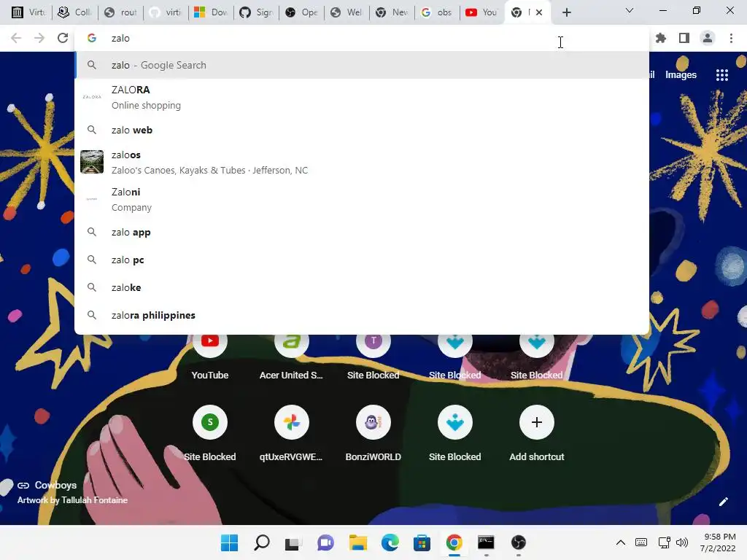This screenshot has width=747, height=560.
Task: Open the Cowboys doodle link
Action: 55,485
